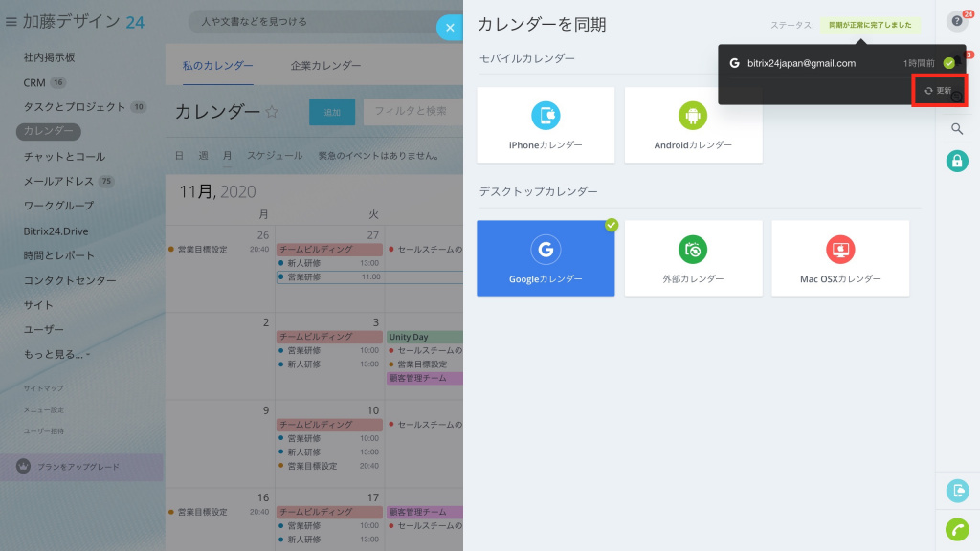Favorite the calendar page with the star icon
Screen dimensions: 980x551
point(272,112)
